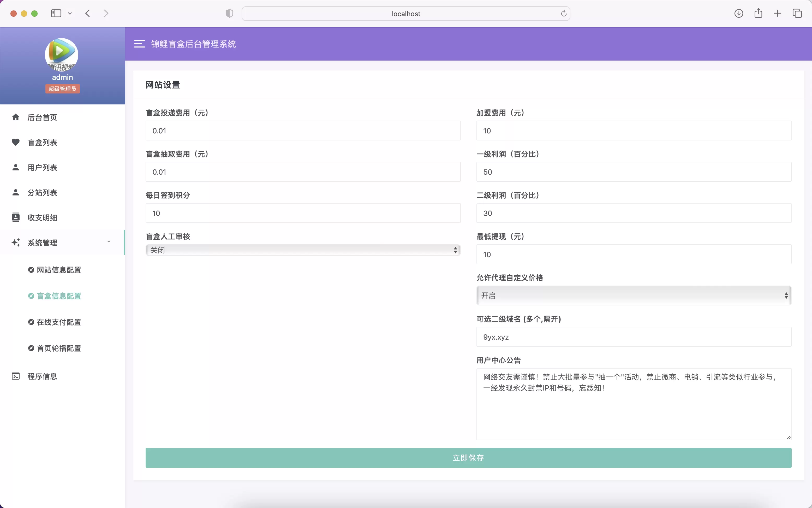Toggle the Safari sidebar button
Image resolution: width=812 pixels, height=508 pixels.
pos(56,13)
